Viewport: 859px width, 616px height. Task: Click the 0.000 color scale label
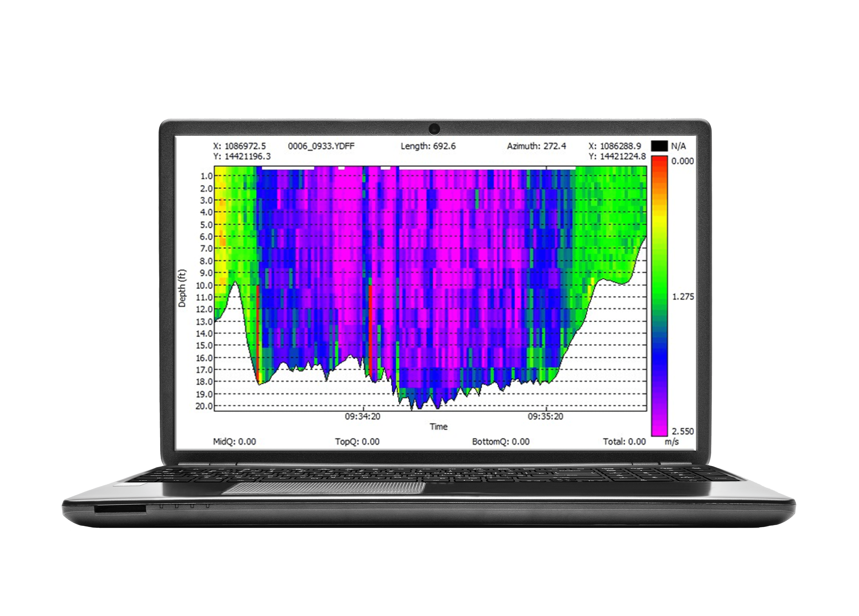[x=683, y=161]
